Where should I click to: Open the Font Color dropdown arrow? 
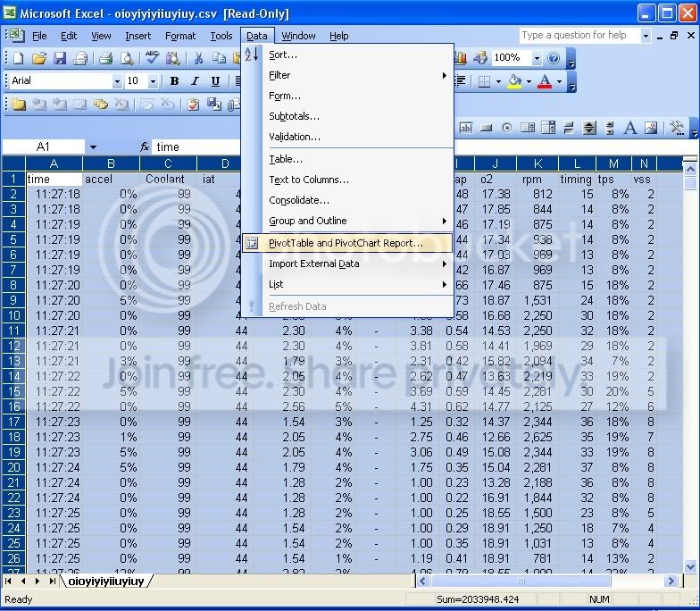coord(559,81)
